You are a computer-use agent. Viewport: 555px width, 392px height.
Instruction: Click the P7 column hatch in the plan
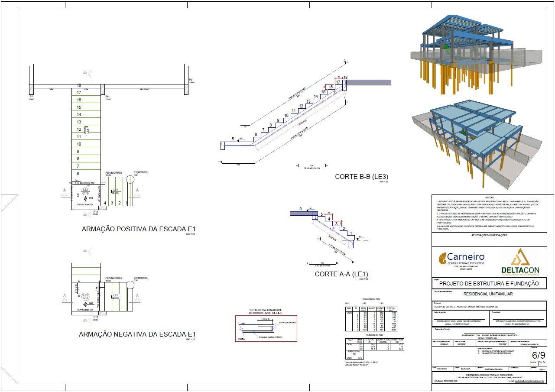(x=31, y=89)
